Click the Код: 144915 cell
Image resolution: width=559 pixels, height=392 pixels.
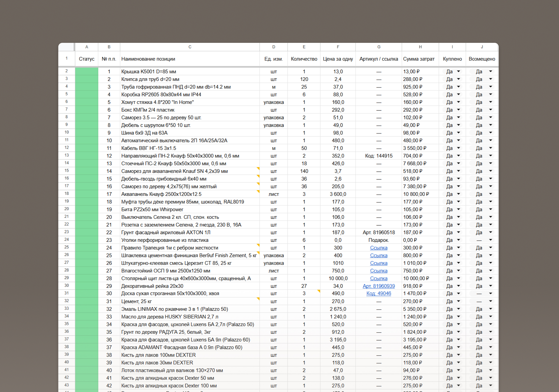379,156
